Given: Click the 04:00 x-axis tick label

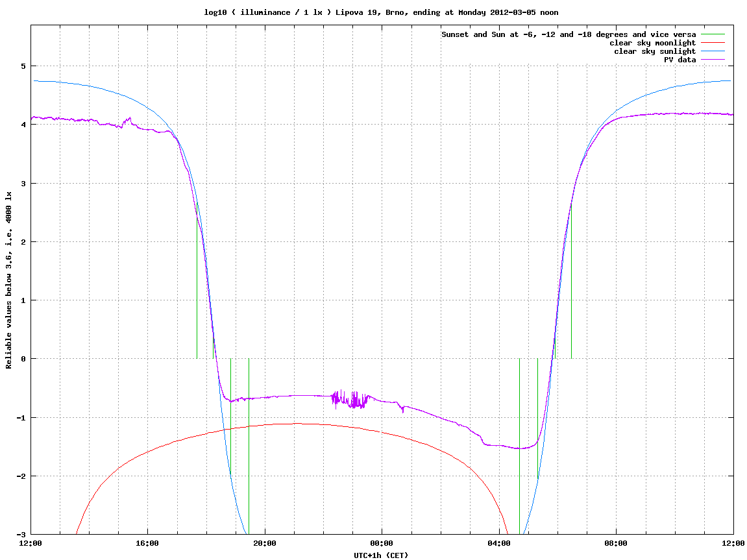Looking at the screenshot, I should [x=499, y=543].
